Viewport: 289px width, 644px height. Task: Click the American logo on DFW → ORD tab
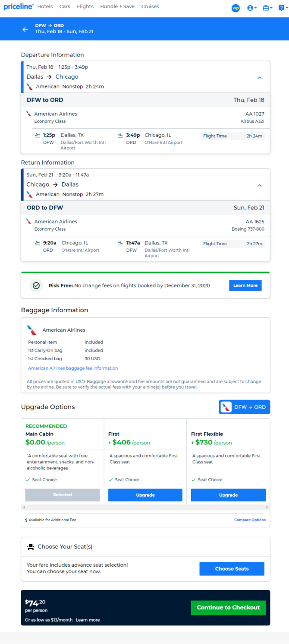click(226, 407)
